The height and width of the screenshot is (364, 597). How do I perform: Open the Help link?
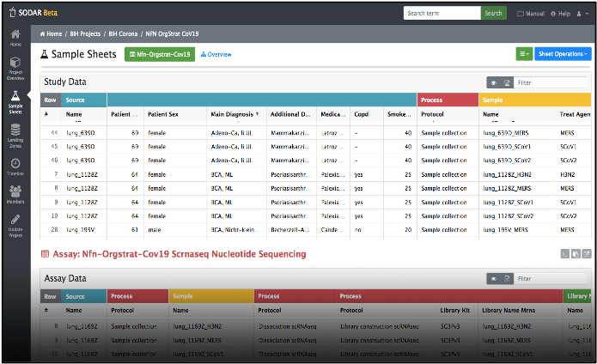tap(560, 14)
